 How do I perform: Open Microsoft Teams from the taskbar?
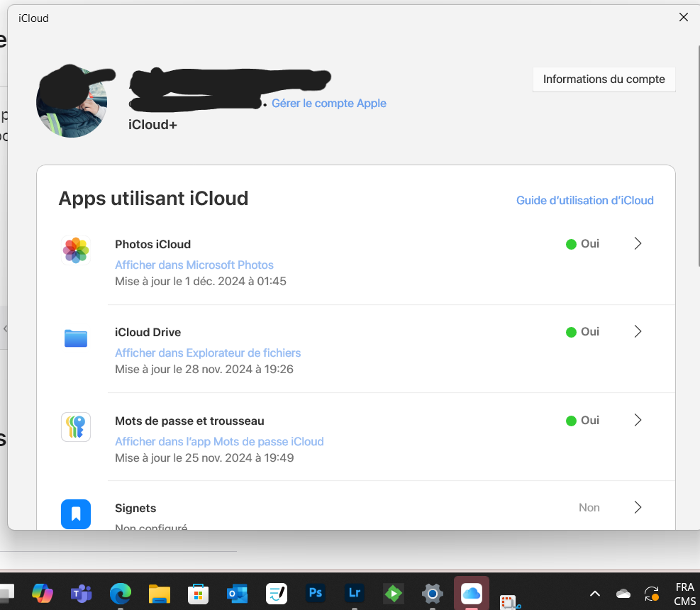coord(82,593)
